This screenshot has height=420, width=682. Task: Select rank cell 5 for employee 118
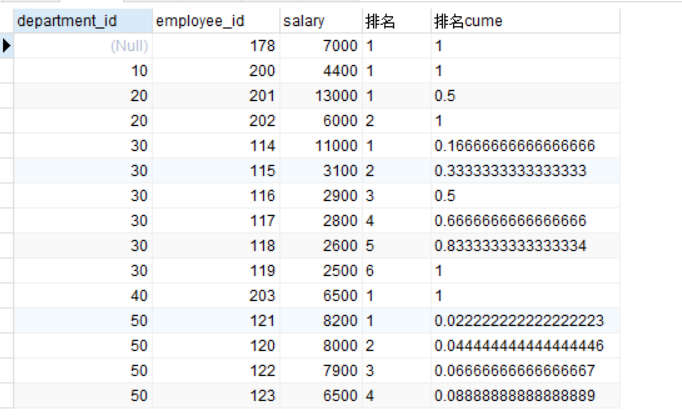pyautogui.click(x=397, y=246)
